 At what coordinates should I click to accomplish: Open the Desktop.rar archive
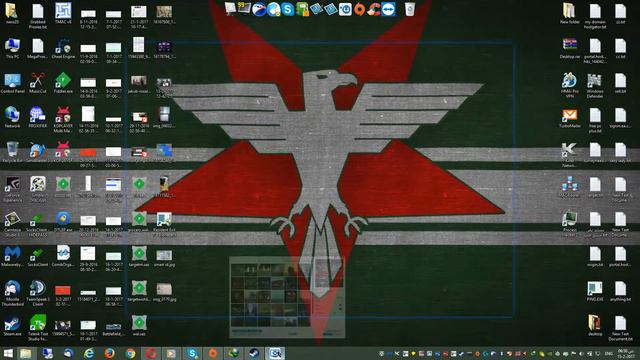tap(569, 48)
